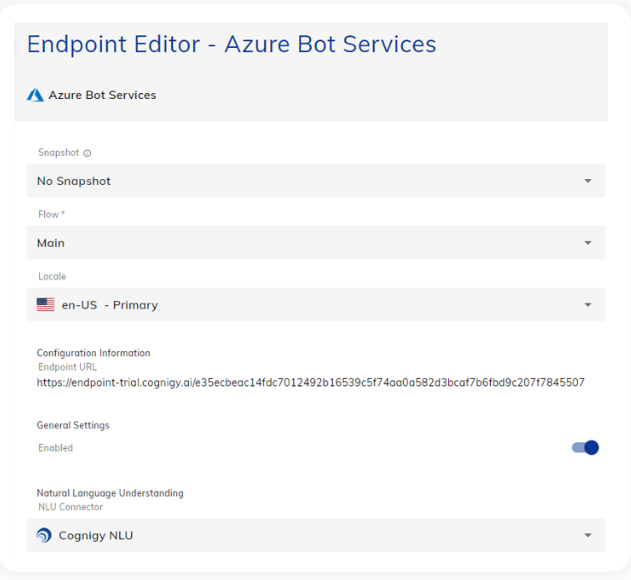
Task: Click the General Settings section heading
Action: point(73,425)
